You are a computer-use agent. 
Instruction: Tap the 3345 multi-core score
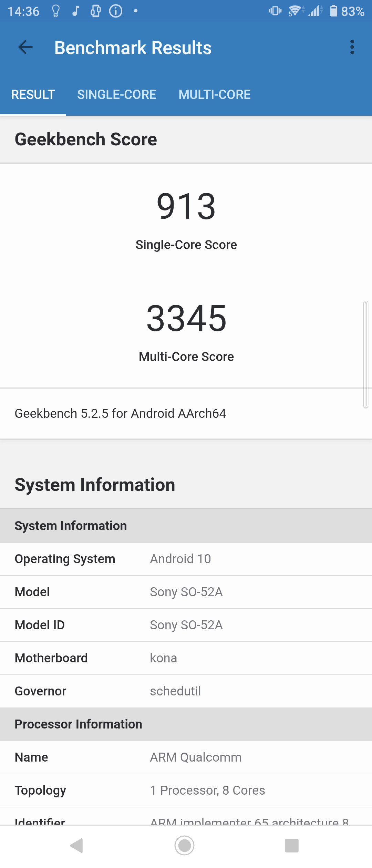pos(186,319)
